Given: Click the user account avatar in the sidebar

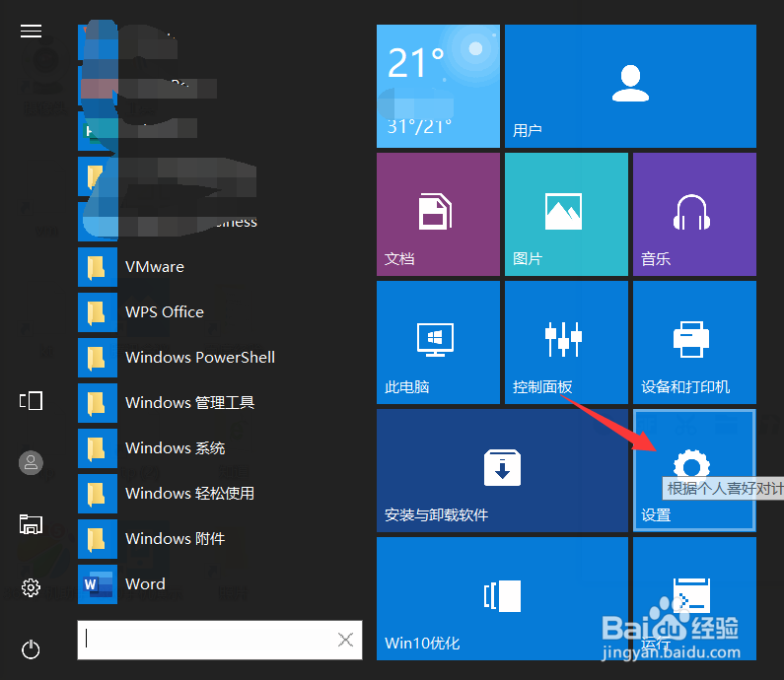Looking at the screenshot, I should point(31,462).
